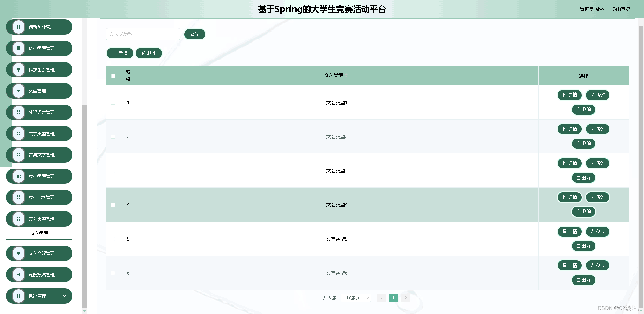The width and height of the screenshot is (644, 314).
Task: Click the 创新创业管理 sidebar icon
Action: (x=19, y=27)
